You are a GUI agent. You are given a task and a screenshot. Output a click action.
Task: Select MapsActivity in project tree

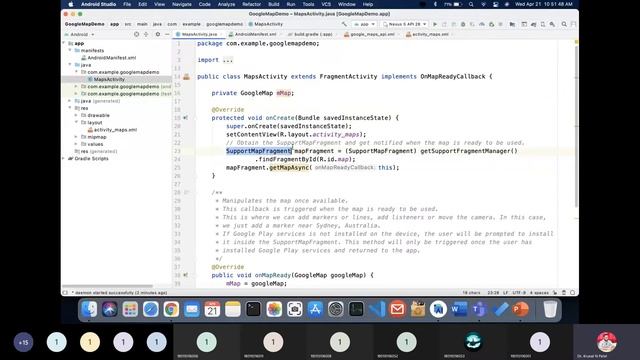[109, 79]
